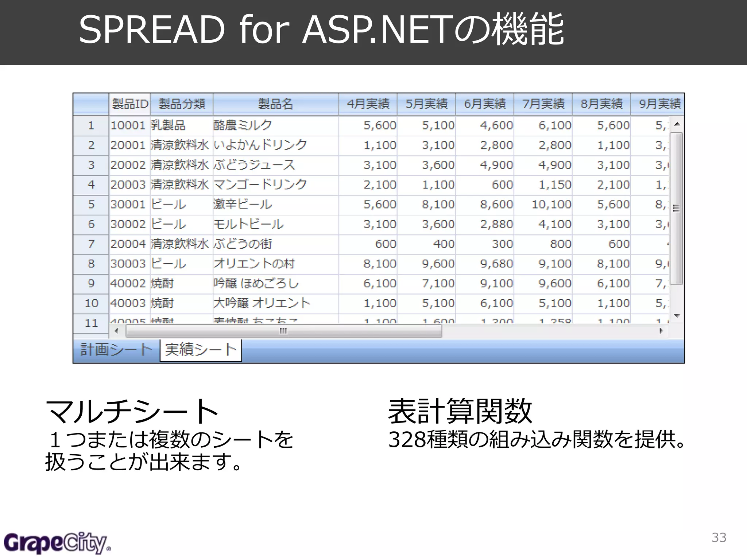Click the vertical scrollbar down arrow

677,316
